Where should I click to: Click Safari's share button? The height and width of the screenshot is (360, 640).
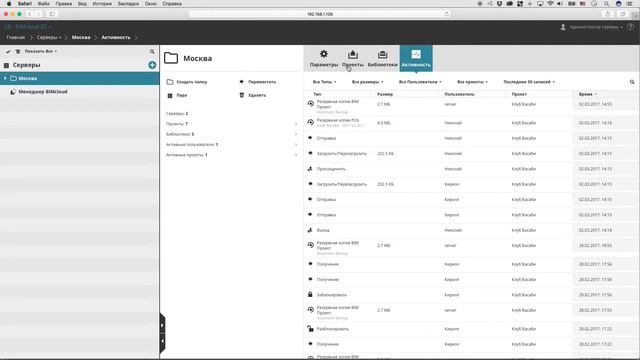608,14
